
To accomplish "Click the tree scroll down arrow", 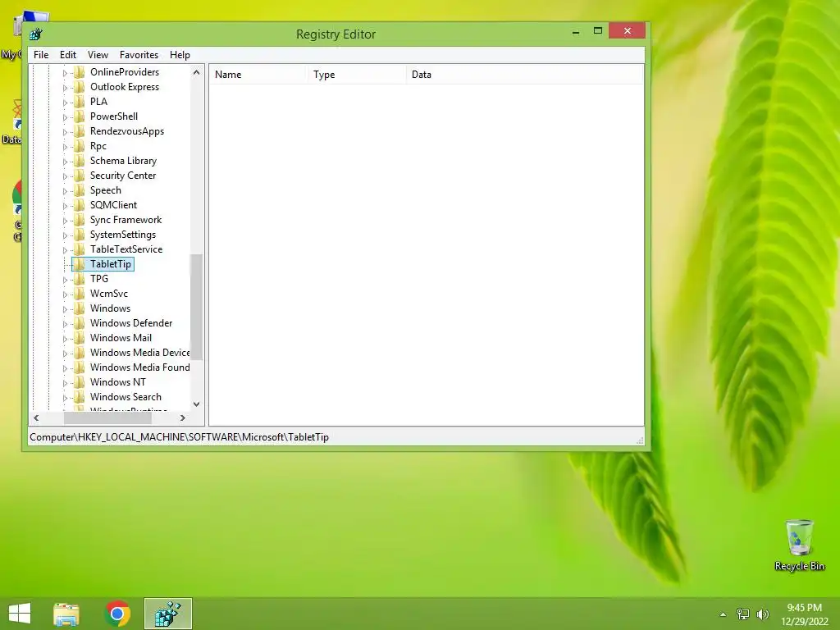I will 196,404.
